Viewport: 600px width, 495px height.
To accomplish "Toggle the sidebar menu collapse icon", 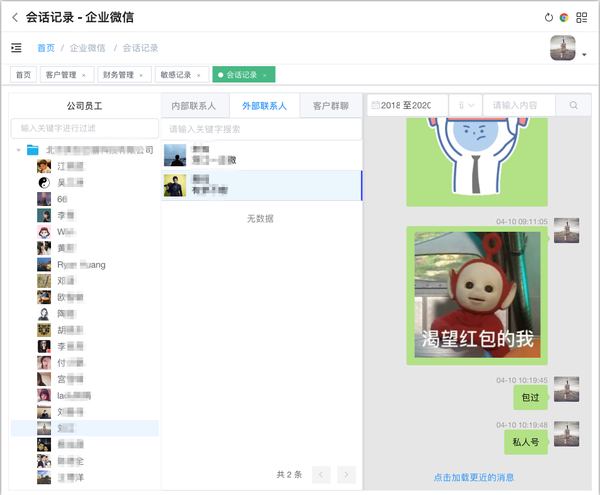I will (x=16, y=47).
